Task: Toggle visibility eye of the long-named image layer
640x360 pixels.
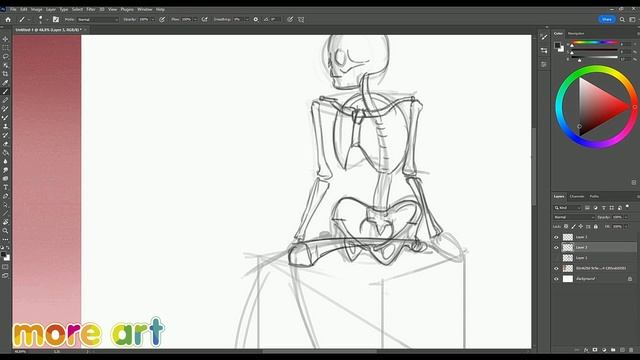Action: click(x=556, y=268)
